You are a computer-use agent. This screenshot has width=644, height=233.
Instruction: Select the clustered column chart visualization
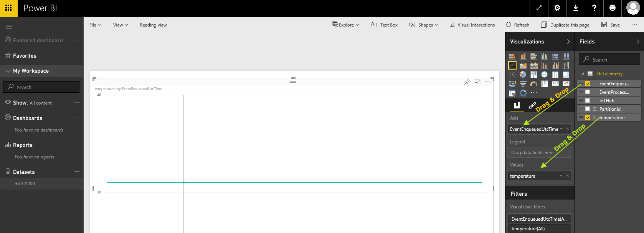544,56
